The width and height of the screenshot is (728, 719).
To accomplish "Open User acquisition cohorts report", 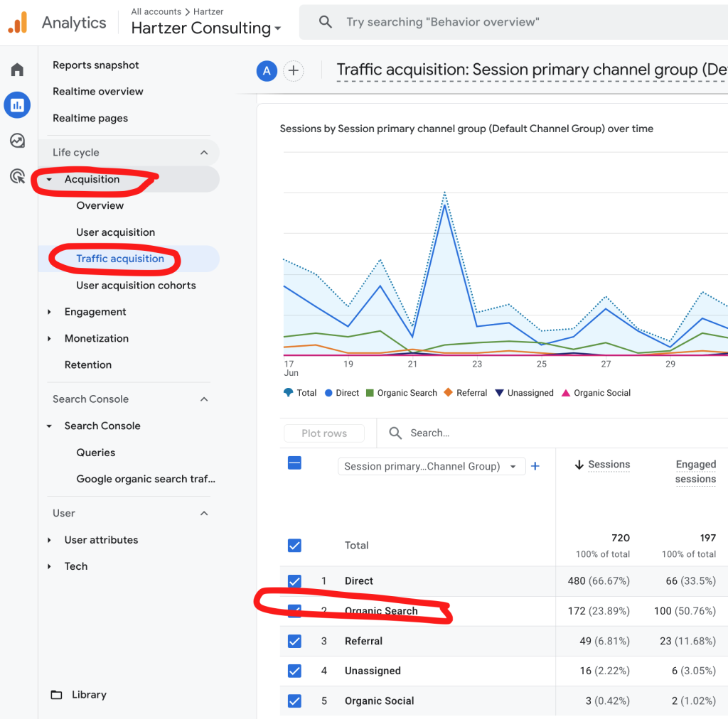I will click(x=136, y=286).
